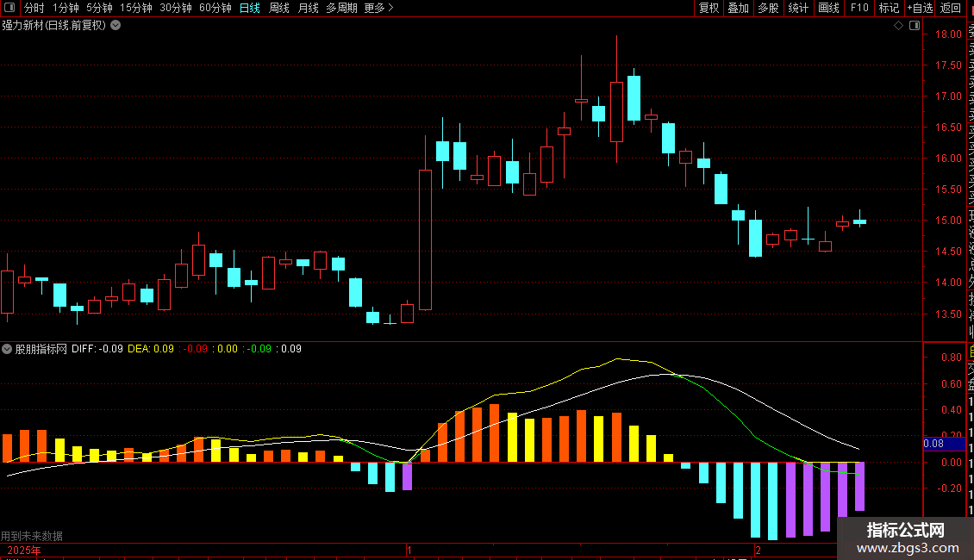This screenshot has width=974, height=560.
Task: Expand the 股朋指标网 indicator dropdown
Action: (x=7, y=349)
